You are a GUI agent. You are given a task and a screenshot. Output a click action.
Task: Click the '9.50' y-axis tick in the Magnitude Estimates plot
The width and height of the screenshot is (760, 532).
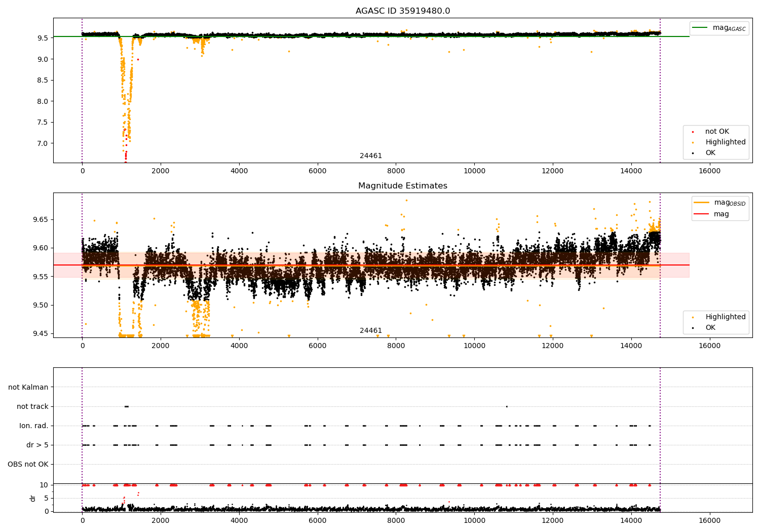pyautogui.click(x=41, y=305)
